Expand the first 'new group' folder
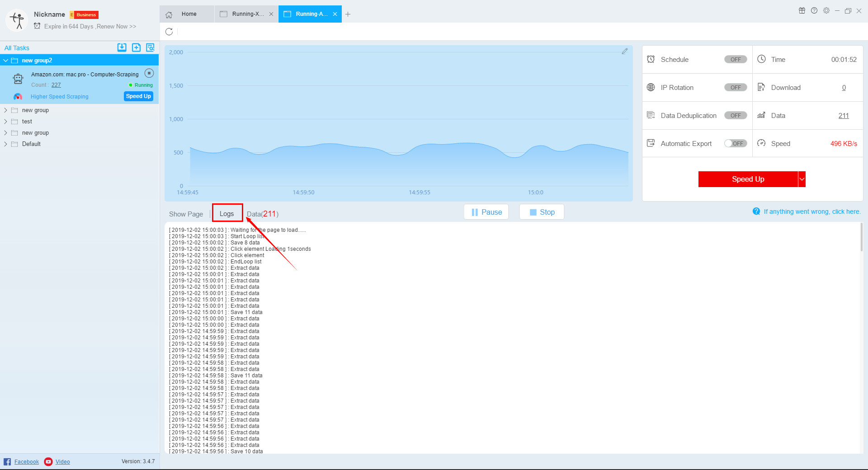868x470 pixels. coord(5,110)
